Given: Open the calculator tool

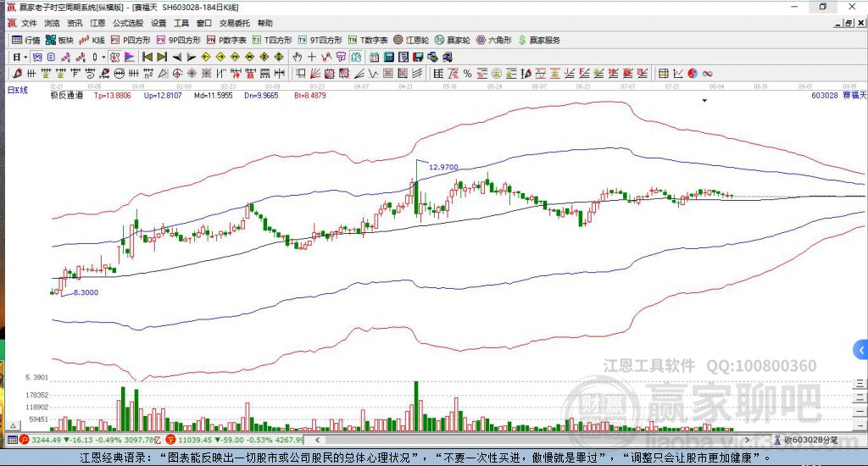Looking at the screenshot, I should pos(388,57).
